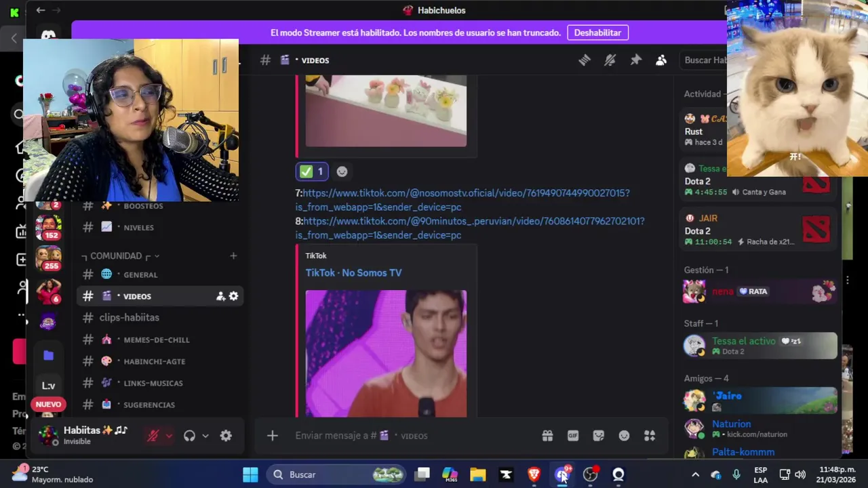
Task: Click the Deshabilitar streamer mode button
Action: tap(597, 33)
